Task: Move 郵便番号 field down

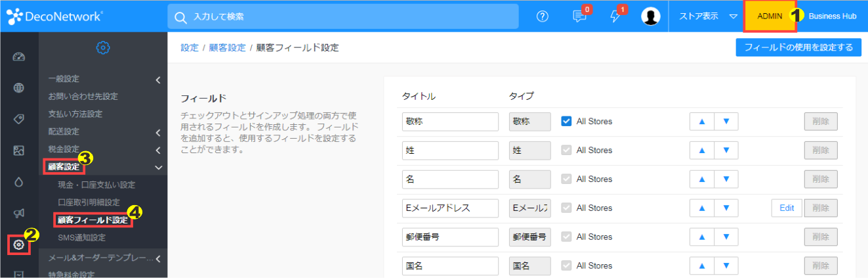Action: [726, 237]
